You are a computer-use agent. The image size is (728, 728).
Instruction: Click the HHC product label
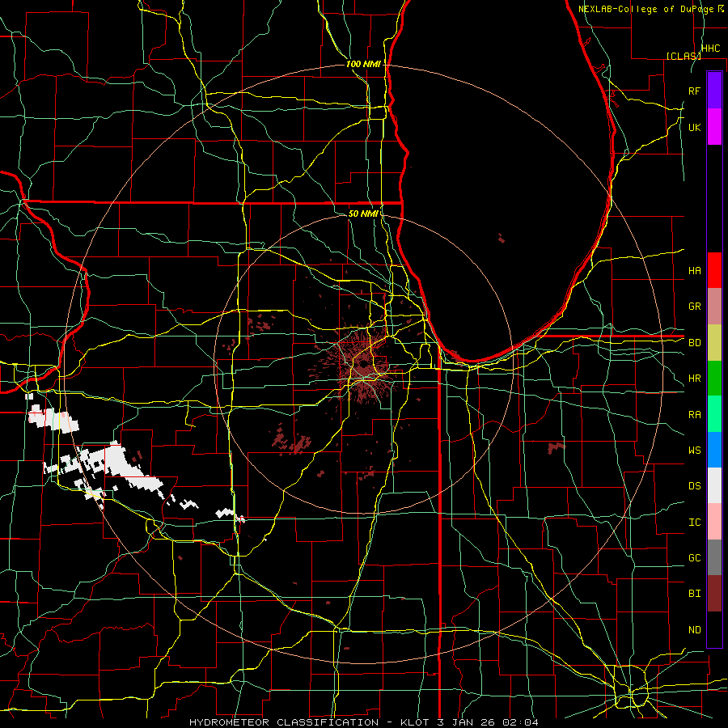coord(711,49)
